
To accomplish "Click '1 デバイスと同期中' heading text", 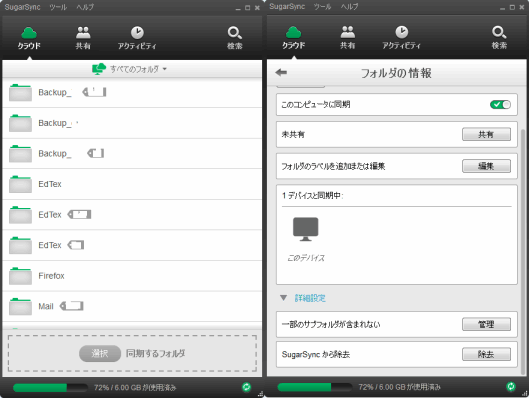I will [x=312, y=195].
